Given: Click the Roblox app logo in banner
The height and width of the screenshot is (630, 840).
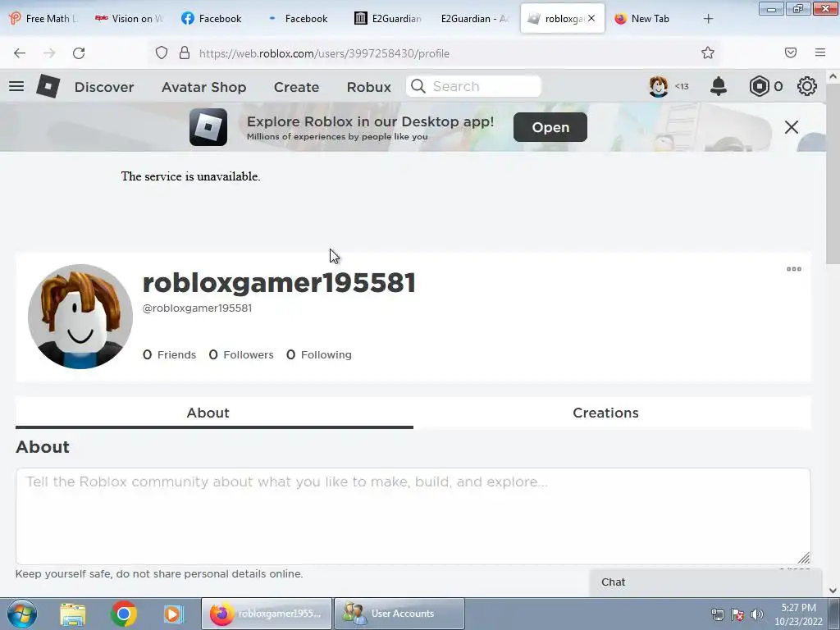Looking at the screenshot, I should coord(208,127).
